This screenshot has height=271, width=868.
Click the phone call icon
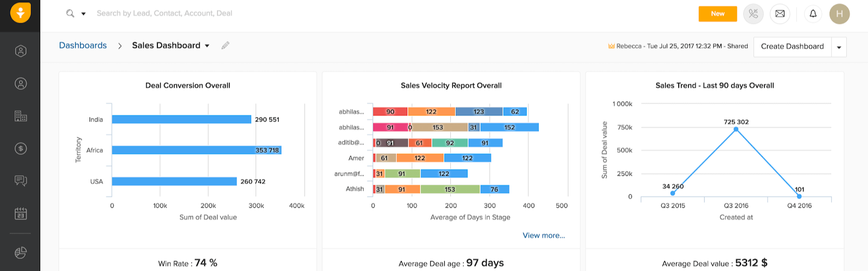(754, 14)
